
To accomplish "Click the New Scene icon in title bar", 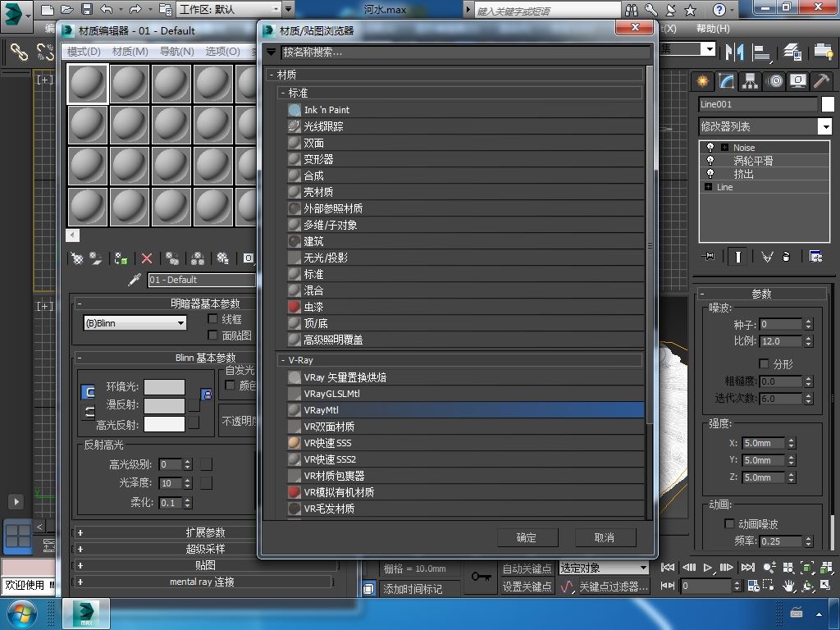I will pyautogui.click(x=48, y=9).
